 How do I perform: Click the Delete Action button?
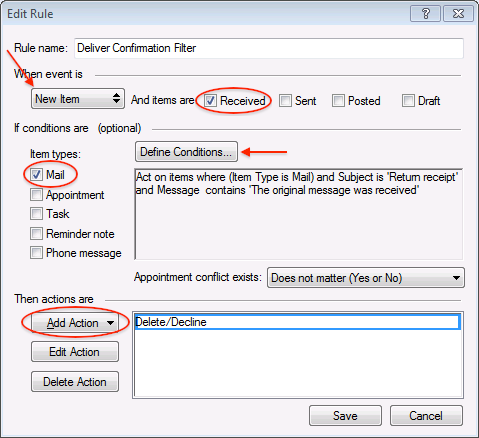[x=75, y=382]
